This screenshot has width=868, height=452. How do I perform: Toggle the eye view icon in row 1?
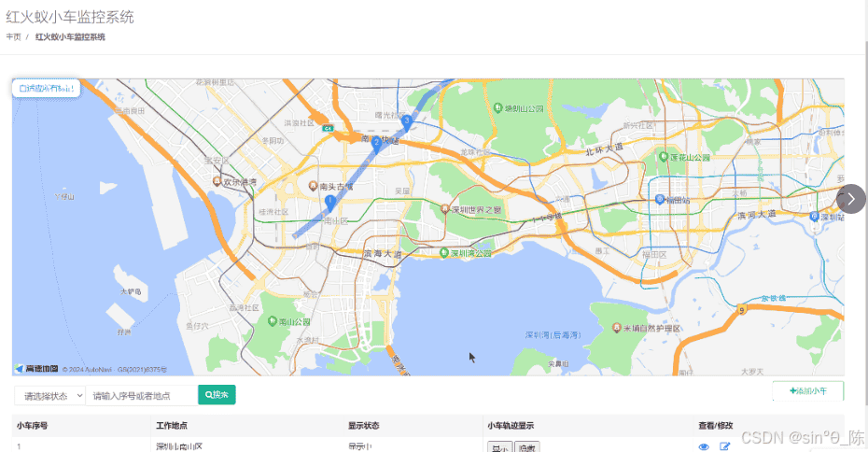pyautogui.click(x=704, y=447)
